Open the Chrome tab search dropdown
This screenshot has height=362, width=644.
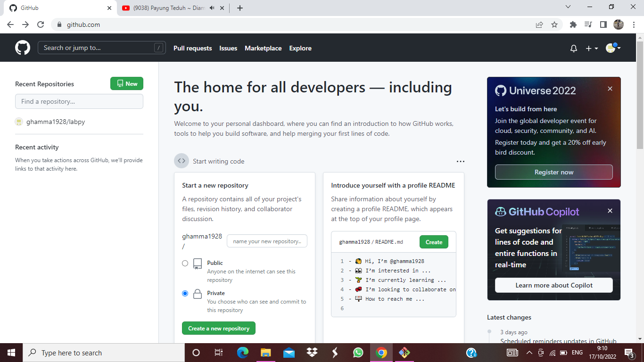(568, 7)
